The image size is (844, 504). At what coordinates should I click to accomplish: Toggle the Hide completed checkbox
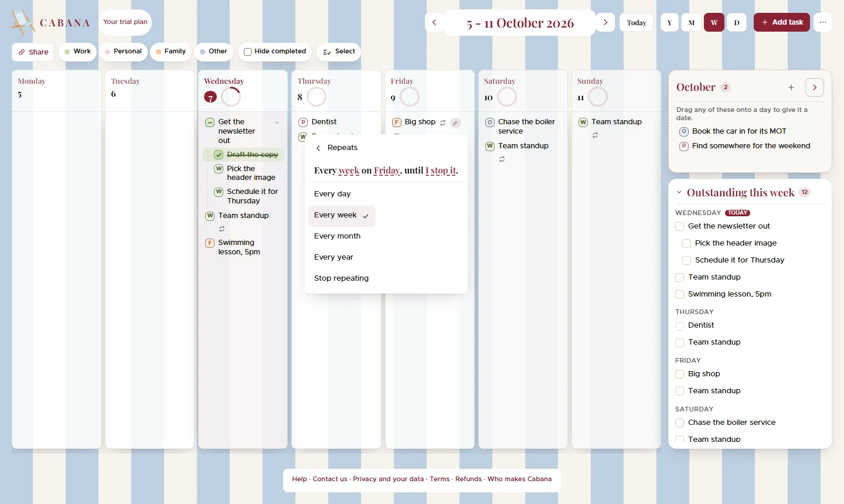[247, 52]
